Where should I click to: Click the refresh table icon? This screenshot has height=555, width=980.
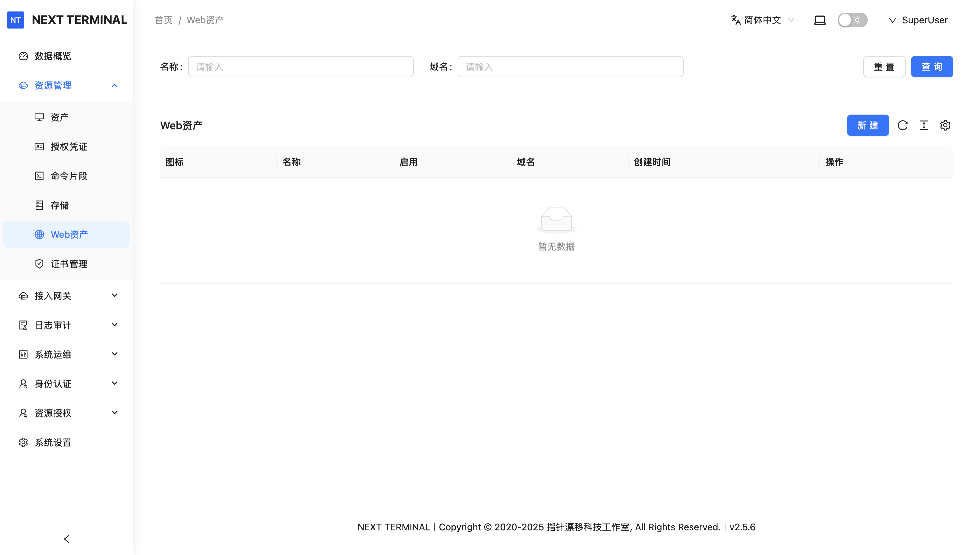pos(902,125)
